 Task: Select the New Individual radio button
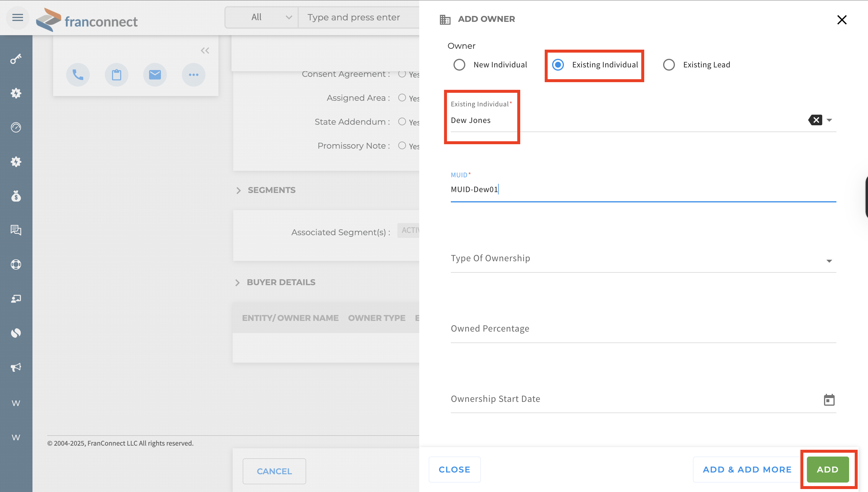[459, 64]
